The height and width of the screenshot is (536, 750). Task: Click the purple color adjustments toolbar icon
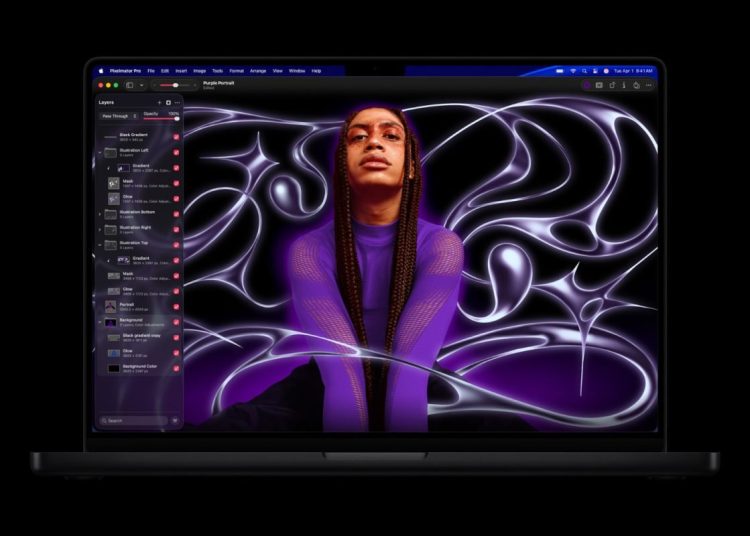coord(588,85)
